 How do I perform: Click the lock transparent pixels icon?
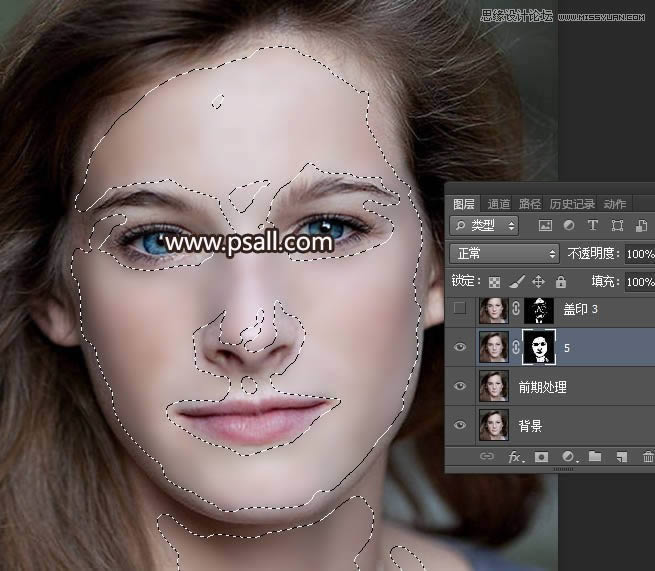point(495,282)
